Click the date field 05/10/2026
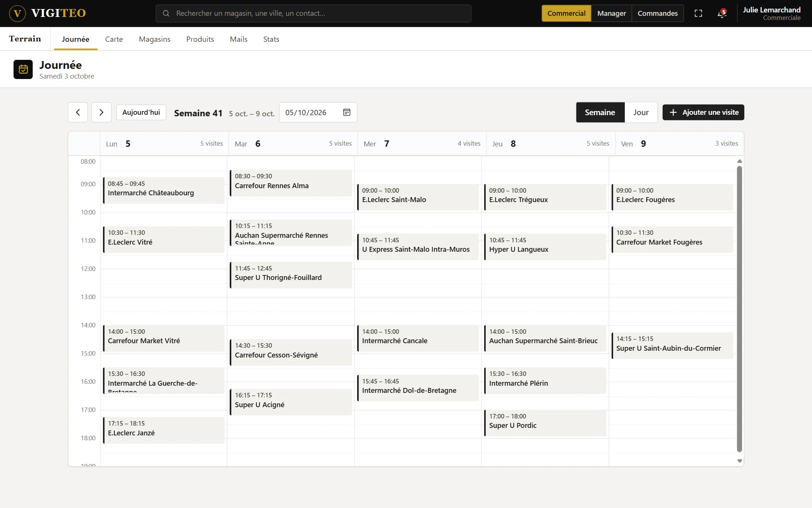Screen dimensions: 812x508 (x=318, y=113)
